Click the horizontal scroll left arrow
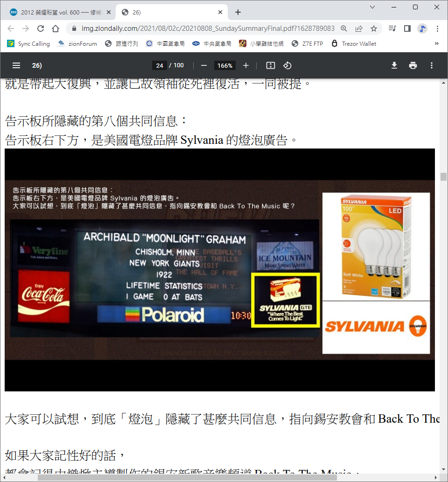448x482 pixels. 5,478
